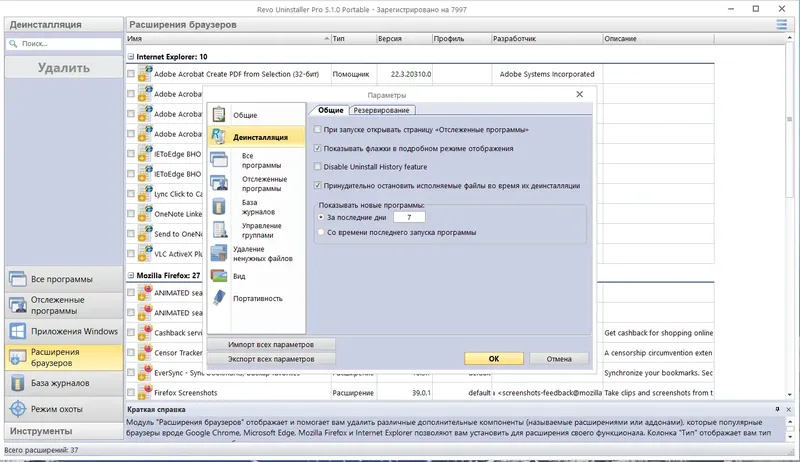
Task: Click the search magnifier icon
Action: pyautogui.click(x=13, y=44)
